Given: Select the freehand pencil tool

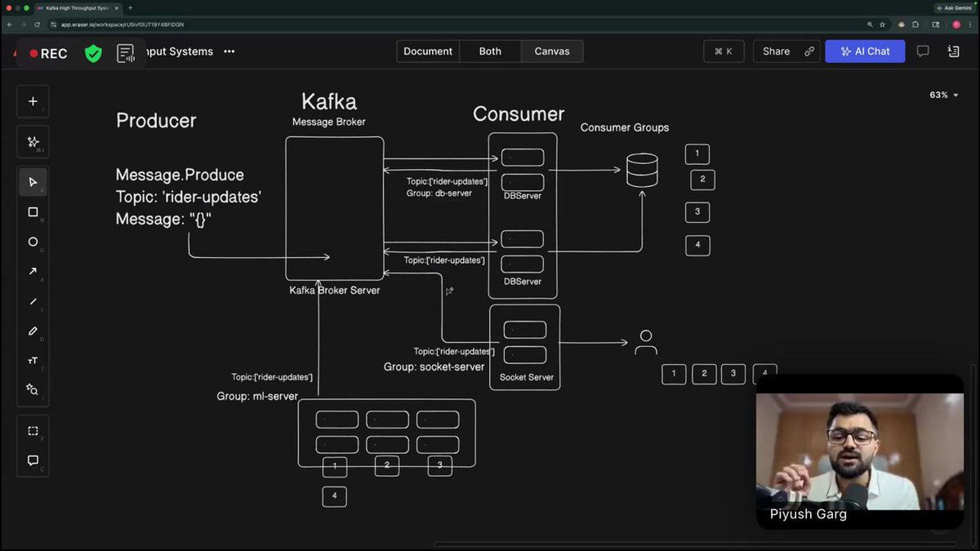Looking at the screenshot, I should [33, 331].
